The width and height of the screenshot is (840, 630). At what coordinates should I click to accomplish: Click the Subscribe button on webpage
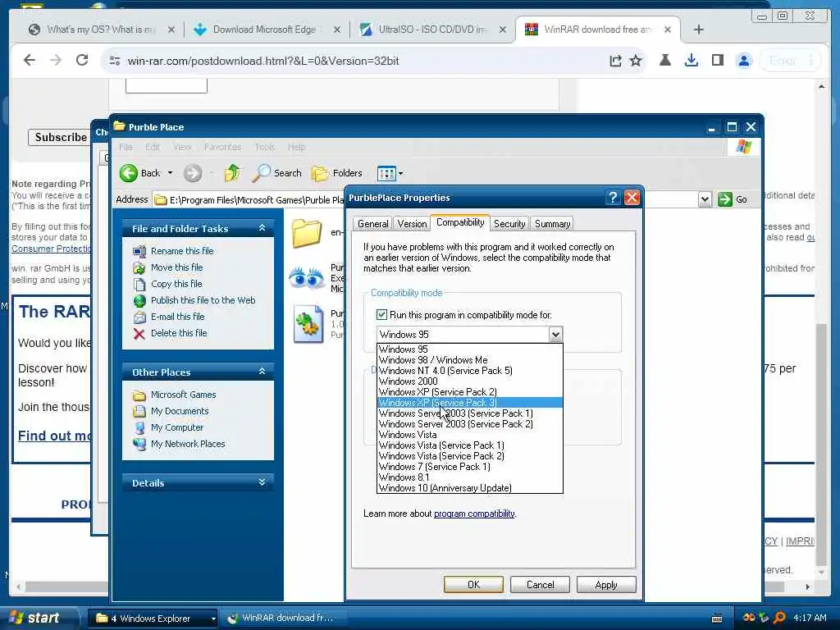pos(59,137)
